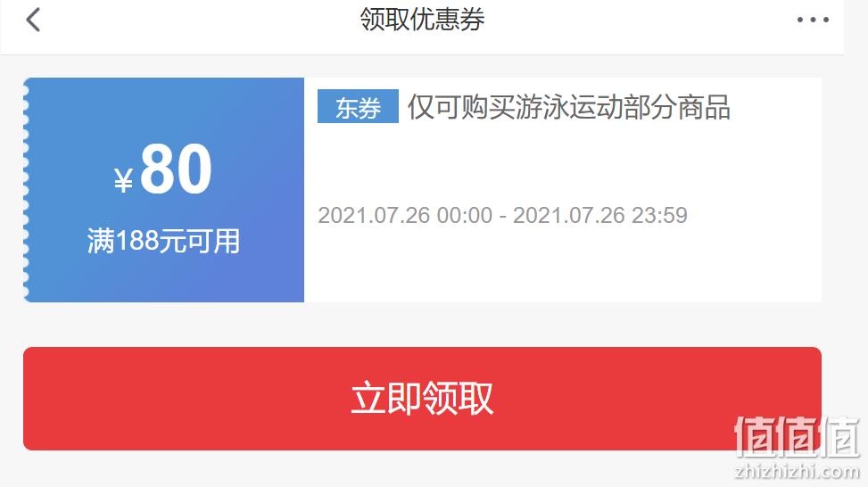Open the zhizhizhi.com watermark link
Viewport: 868px width, 487px height.
coord(798,471)
